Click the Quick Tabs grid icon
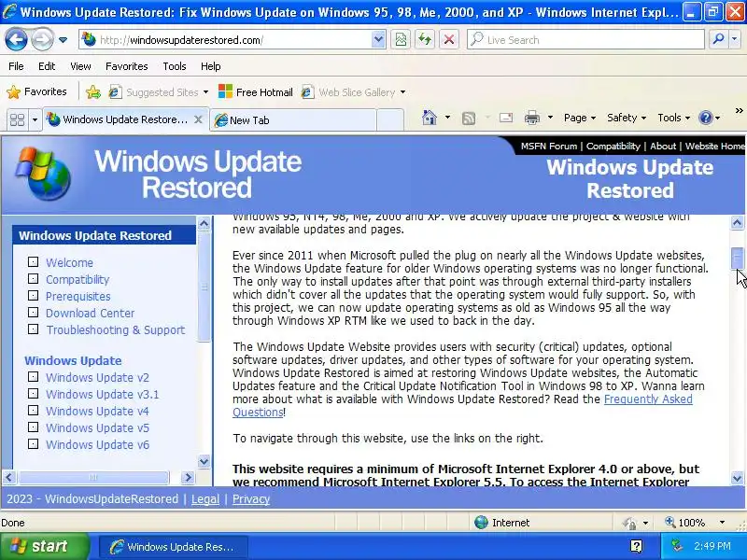 tap(17, 119)
